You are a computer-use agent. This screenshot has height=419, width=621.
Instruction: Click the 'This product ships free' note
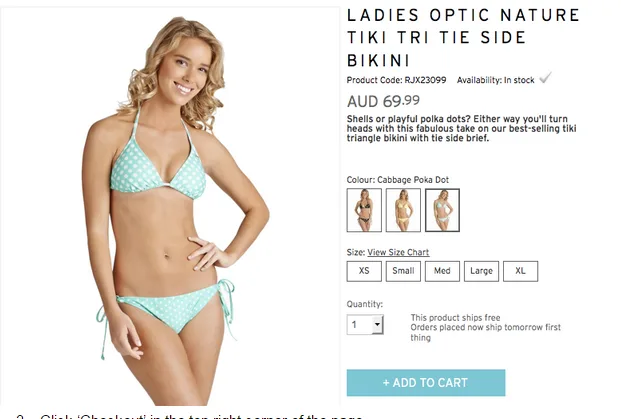point(455,318)
